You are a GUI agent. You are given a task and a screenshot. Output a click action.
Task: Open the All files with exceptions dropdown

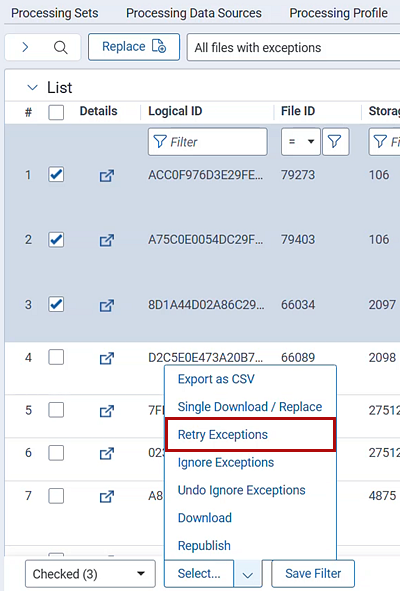[293, 47]
